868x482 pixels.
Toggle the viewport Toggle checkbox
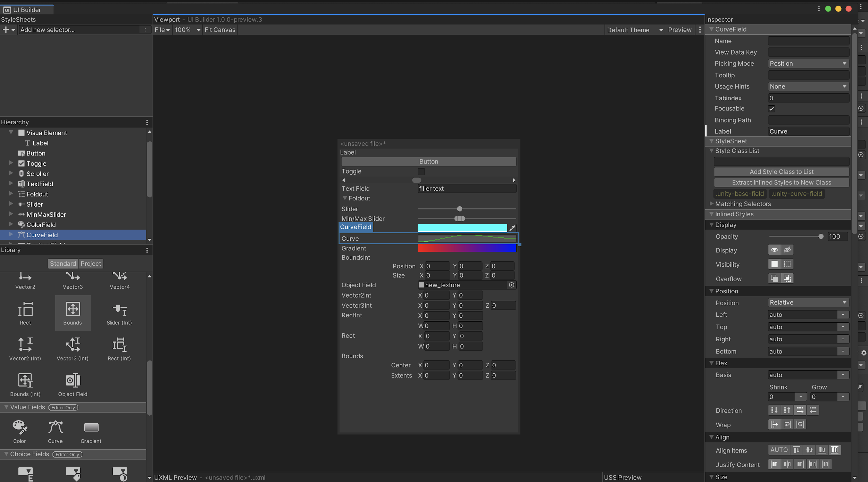(421, 172)
